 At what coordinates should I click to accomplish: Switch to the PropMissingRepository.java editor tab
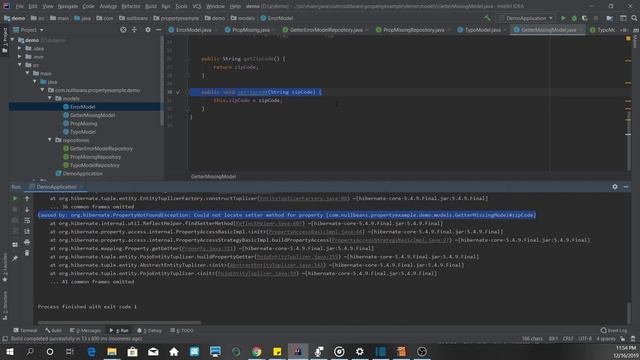point(413,30)
